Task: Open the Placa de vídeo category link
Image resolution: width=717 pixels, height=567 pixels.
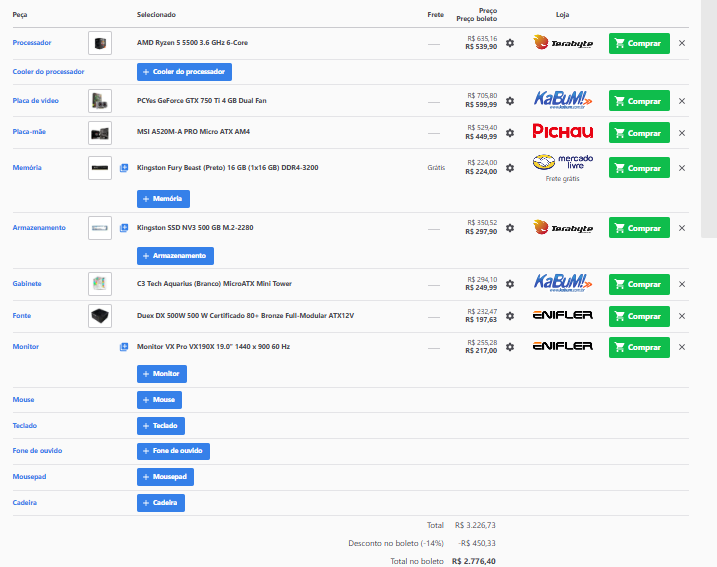Action: tap(36, 101)
